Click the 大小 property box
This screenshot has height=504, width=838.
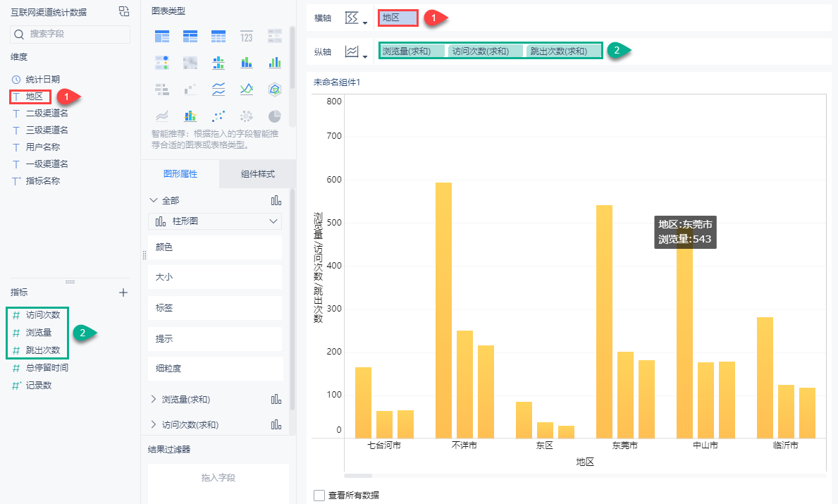pyautogui.click(x=215, y=277)
